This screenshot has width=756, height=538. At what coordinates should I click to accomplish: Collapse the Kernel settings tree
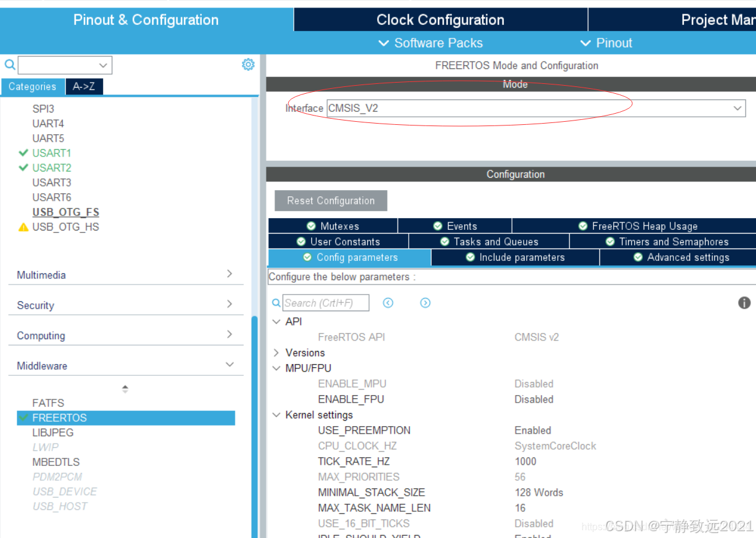(276, 414)
